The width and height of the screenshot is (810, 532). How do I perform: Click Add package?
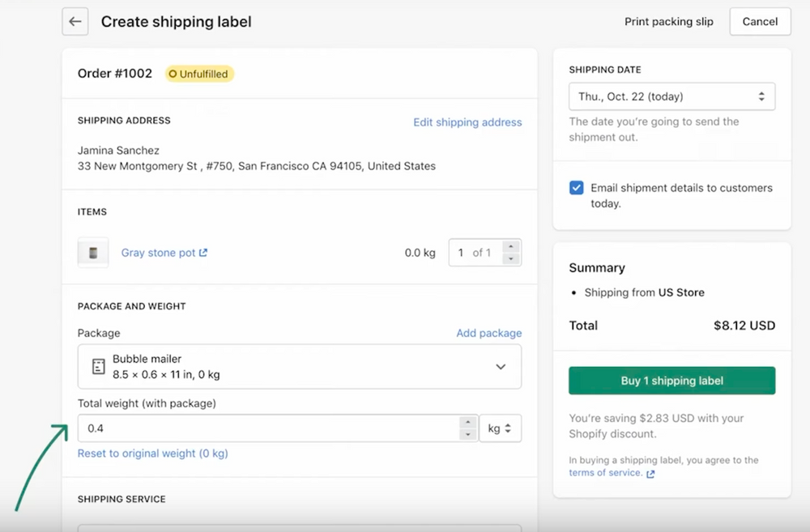click(x=489, y=333)
